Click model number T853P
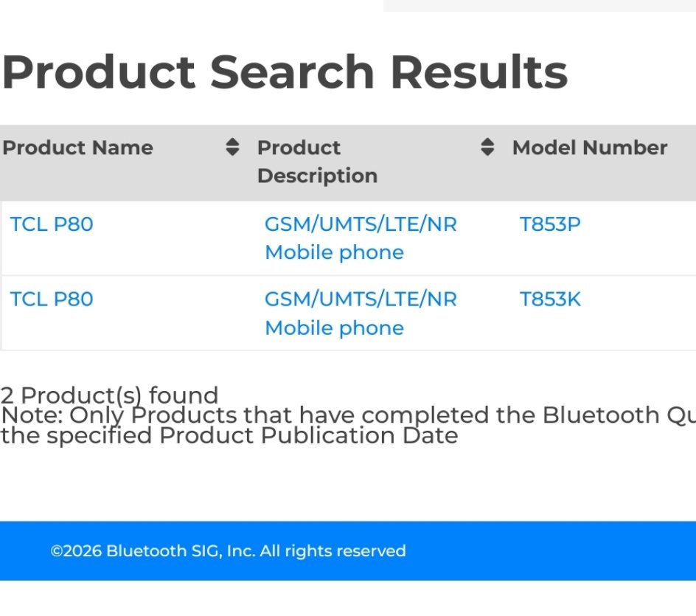Image resolution: width=696 pixels, height=616 pixels. pyautogui.click(x=550, y=224)
